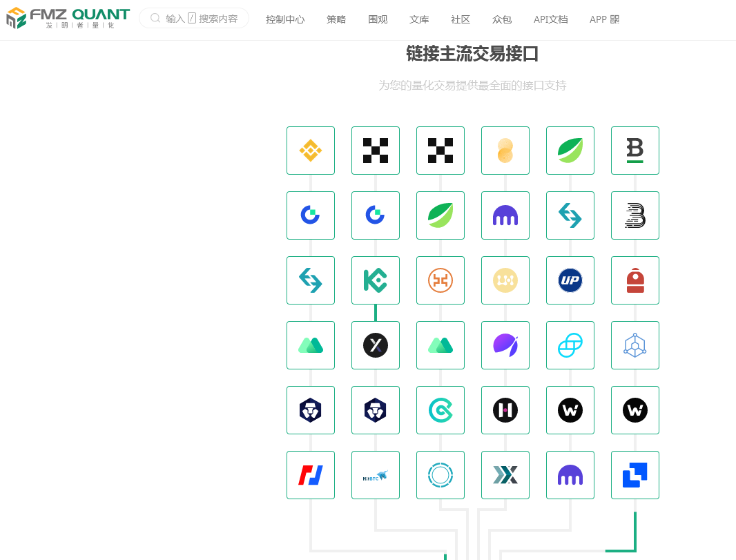Click the Binance yellow diamond exchange icon

(x=311, y=151)
